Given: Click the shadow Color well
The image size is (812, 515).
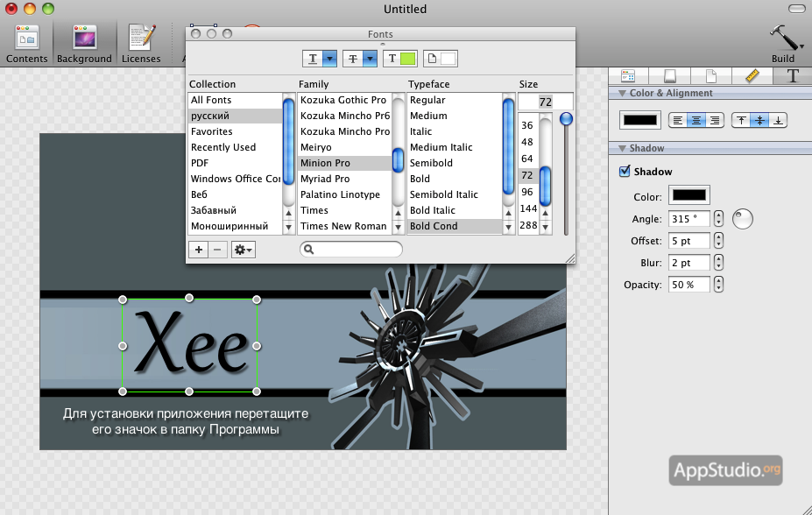Looking at the screenshot, I should click(x=689, y=195).
